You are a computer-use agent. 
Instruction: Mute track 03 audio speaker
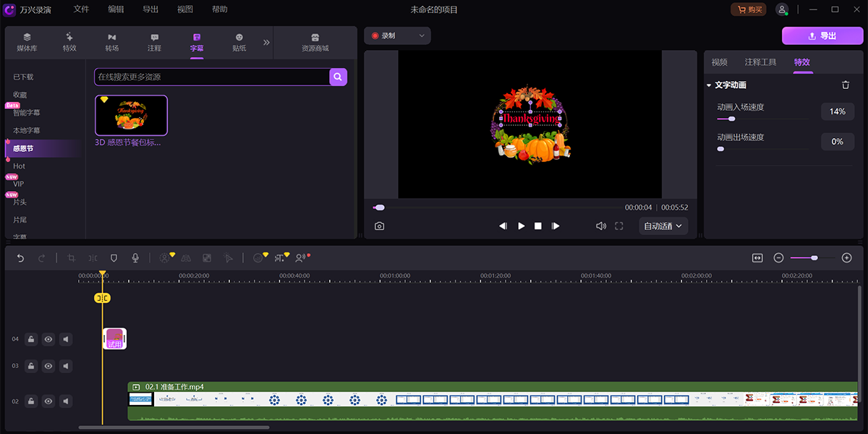(x=66, y=366)
